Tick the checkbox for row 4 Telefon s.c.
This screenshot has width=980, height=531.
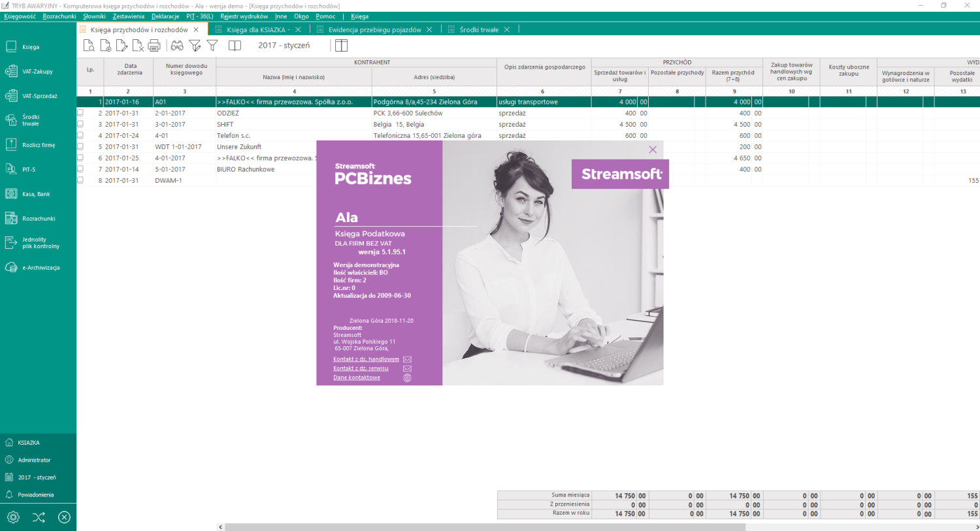80,135
